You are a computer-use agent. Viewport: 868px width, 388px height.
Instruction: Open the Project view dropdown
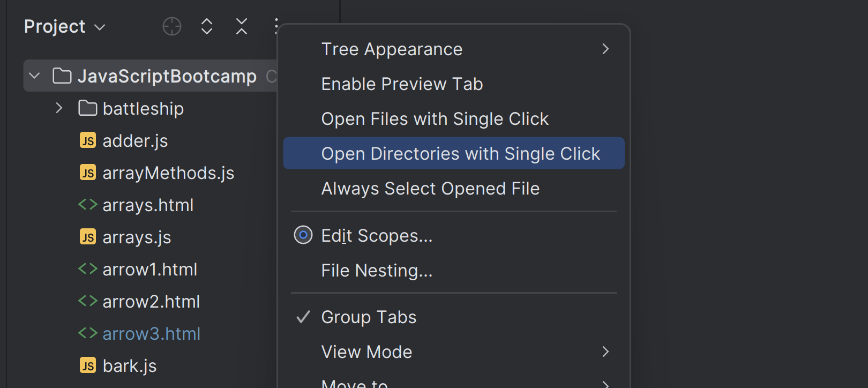(x=64, y=26)
